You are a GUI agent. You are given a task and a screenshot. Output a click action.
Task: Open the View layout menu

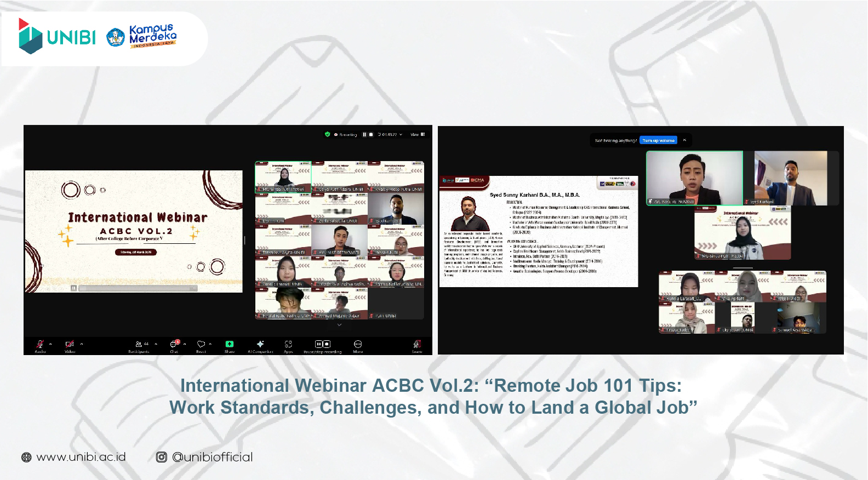click(418, 134)
